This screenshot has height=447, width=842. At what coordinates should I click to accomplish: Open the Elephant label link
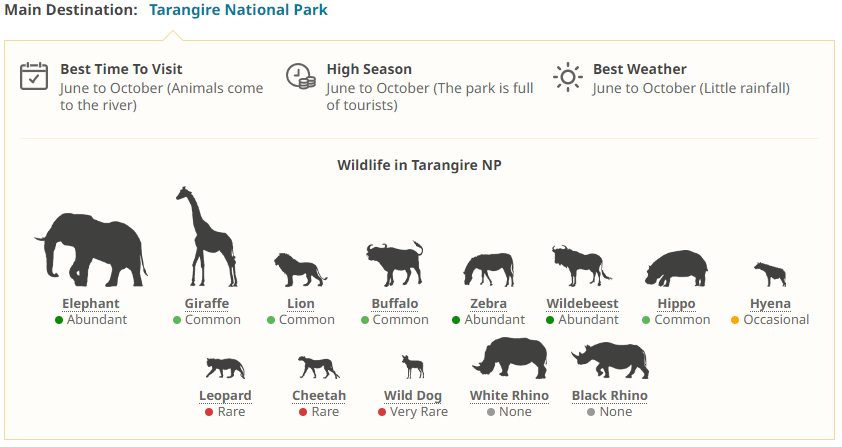coord(91,304)
